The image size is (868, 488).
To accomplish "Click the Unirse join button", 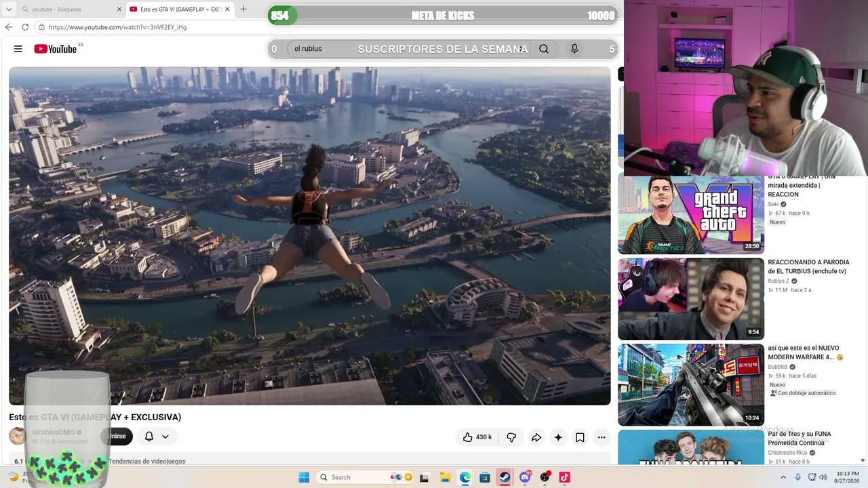I will (117, 436).
